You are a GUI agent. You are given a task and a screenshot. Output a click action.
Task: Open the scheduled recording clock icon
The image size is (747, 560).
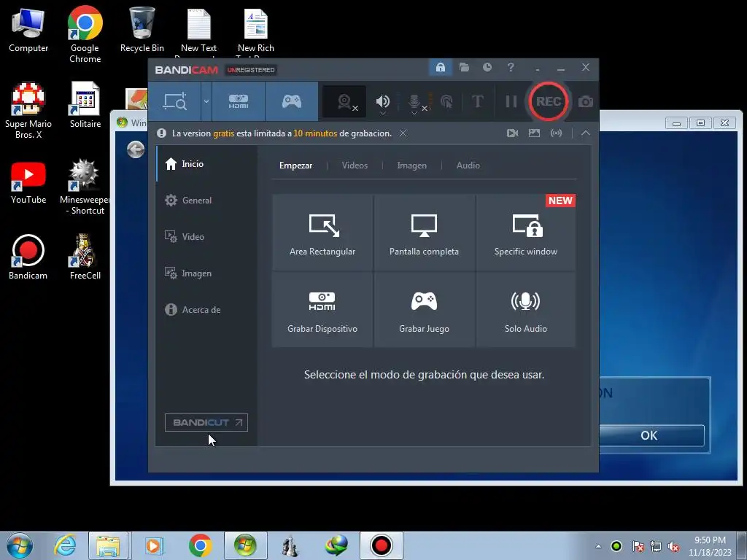487,67
